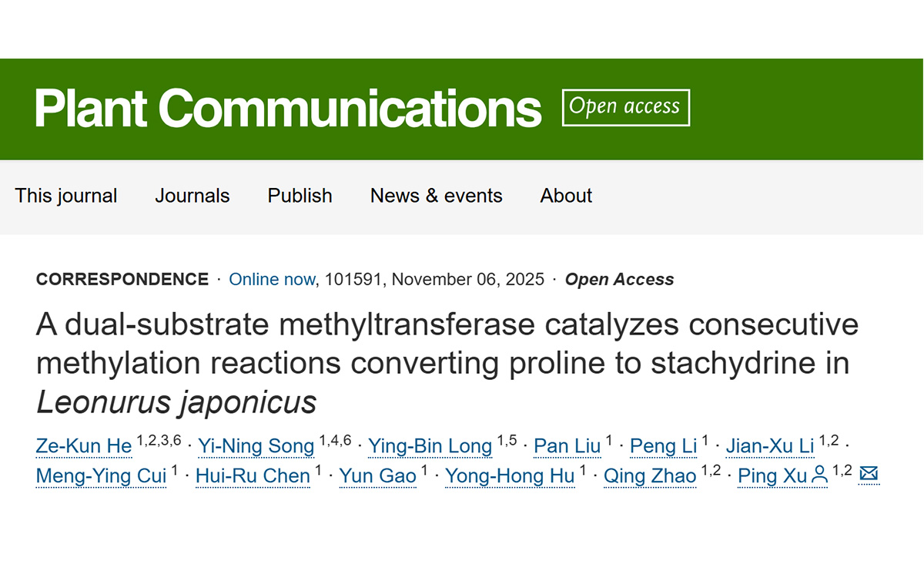The image size is (924, 578).
Task: View author Peng Li details
Action: [663, 446]
